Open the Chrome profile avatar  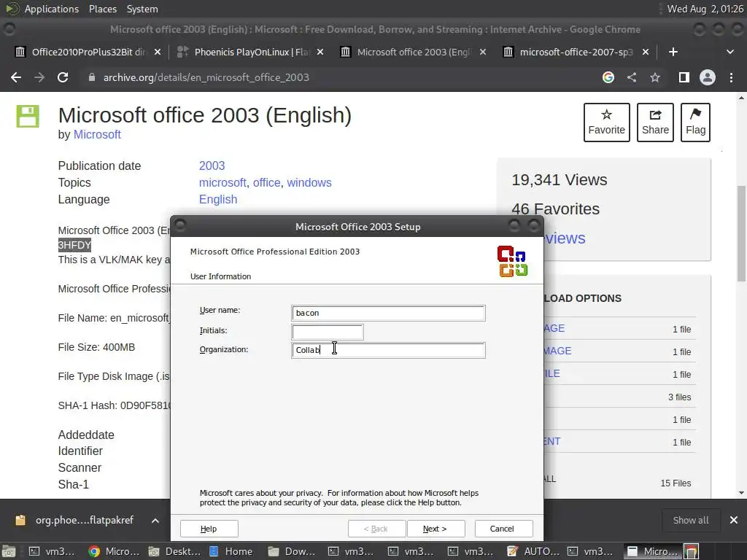pyautogui.click(x=708, y=77)
